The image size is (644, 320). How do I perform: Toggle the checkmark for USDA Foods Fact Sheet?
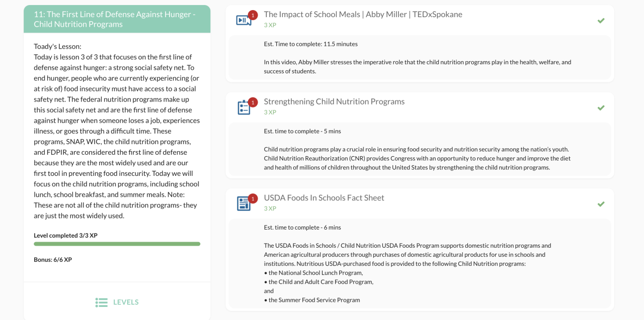(601, 204)
